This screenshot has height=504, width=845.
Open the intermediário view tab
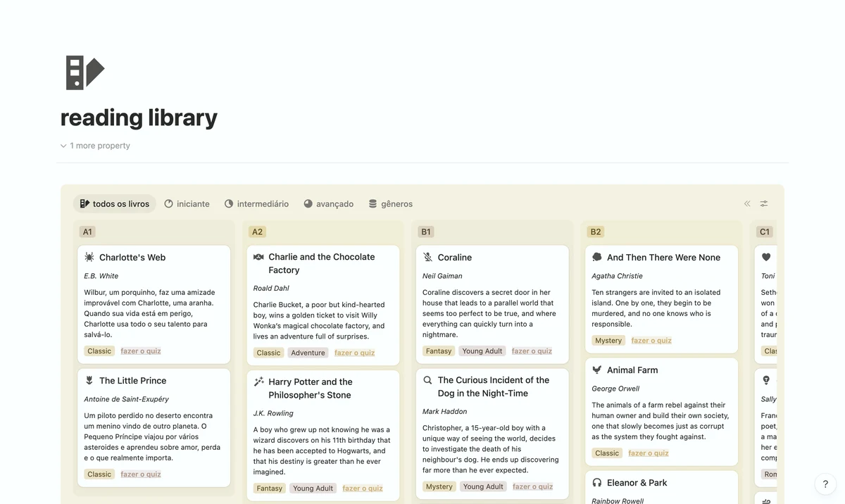(256, 204)
